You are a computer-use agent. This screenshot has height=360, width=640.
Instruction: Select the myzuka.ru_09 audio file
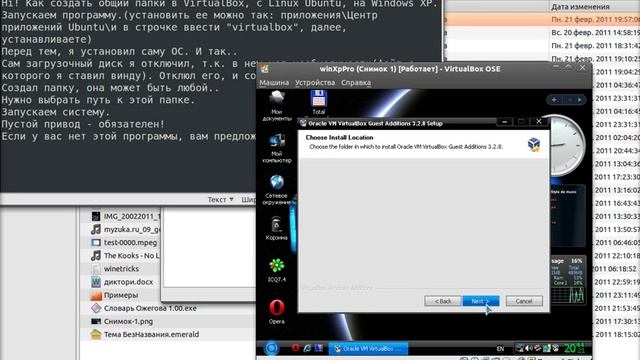(132, 229)
